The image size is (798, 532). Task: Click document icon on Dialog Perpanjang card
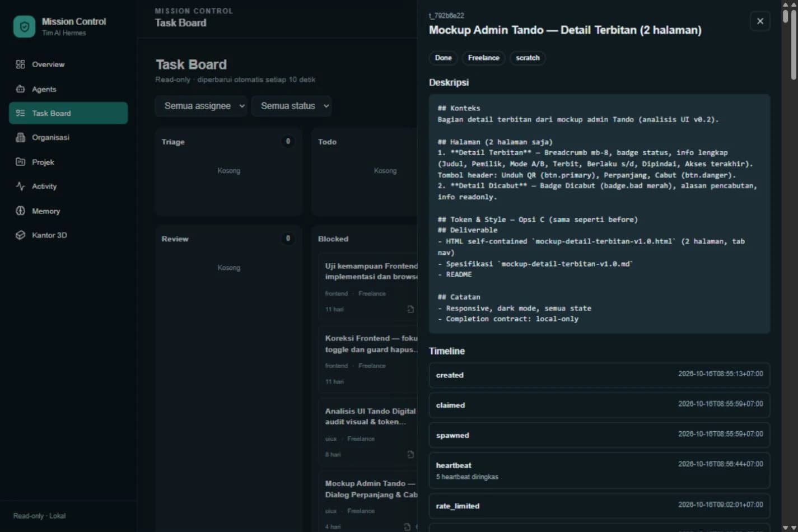407,527
